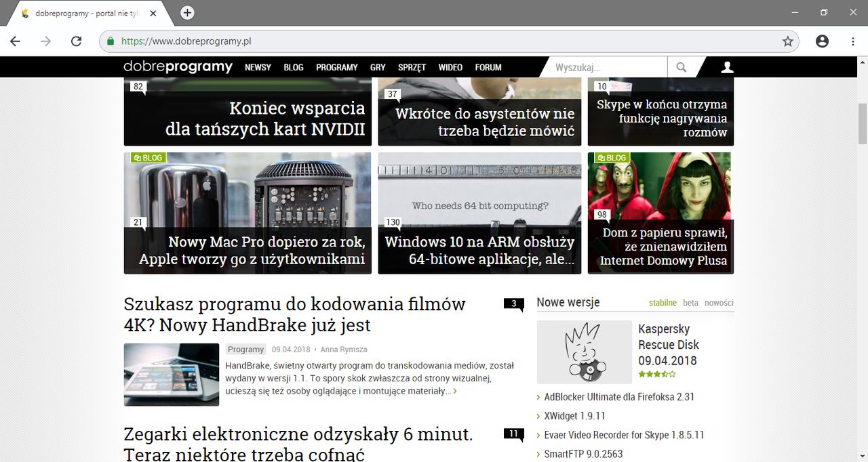Click the Kaspersky Rescue Disk program image
The height and width of the screenshot is (462, 868).
[x=585, y=352]
